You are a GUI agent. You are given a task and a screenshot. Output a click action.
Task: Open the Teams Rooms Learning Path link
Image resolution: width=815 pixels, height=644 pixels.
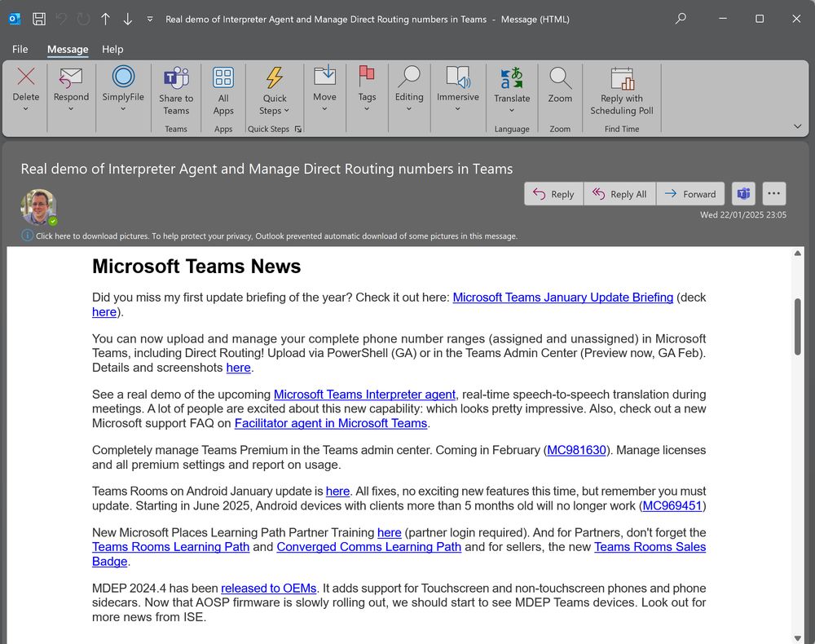(x=170, y=547)
